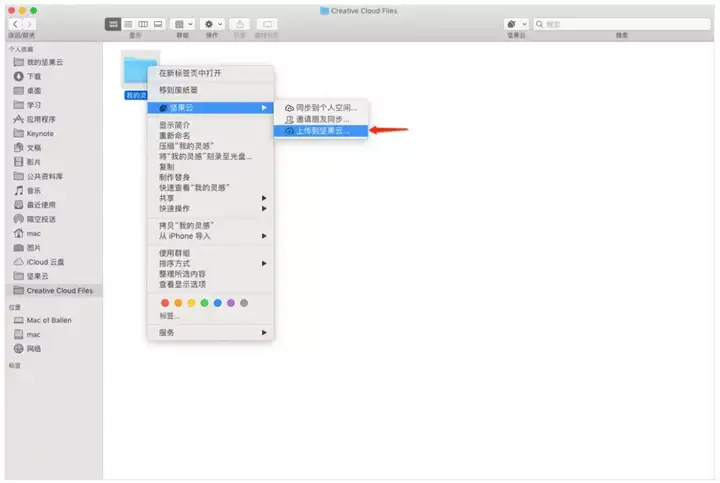Select mac disk under locations
This screenshot has width=720, height=483.
point(28,334)
